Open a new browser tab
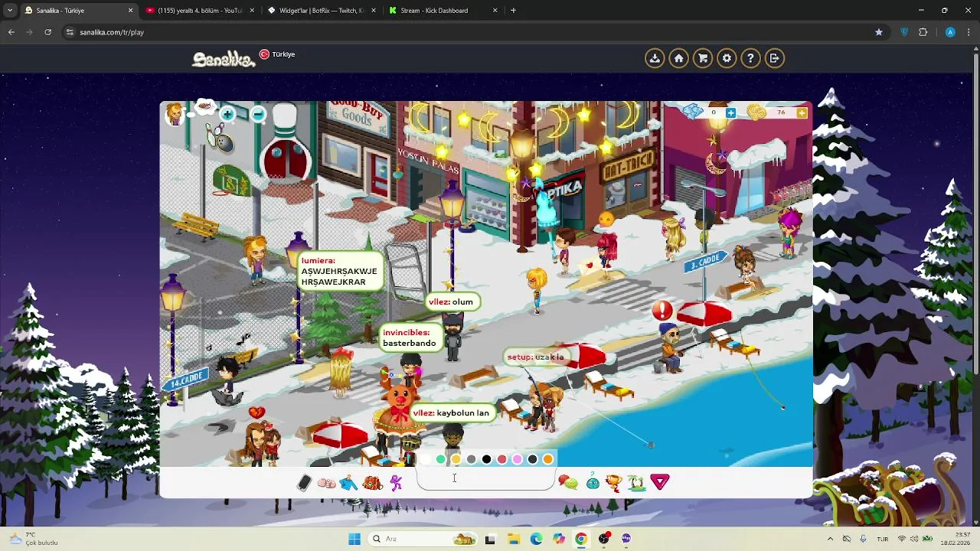This screenshot has width=980, height=551. [x=513, y=11]
